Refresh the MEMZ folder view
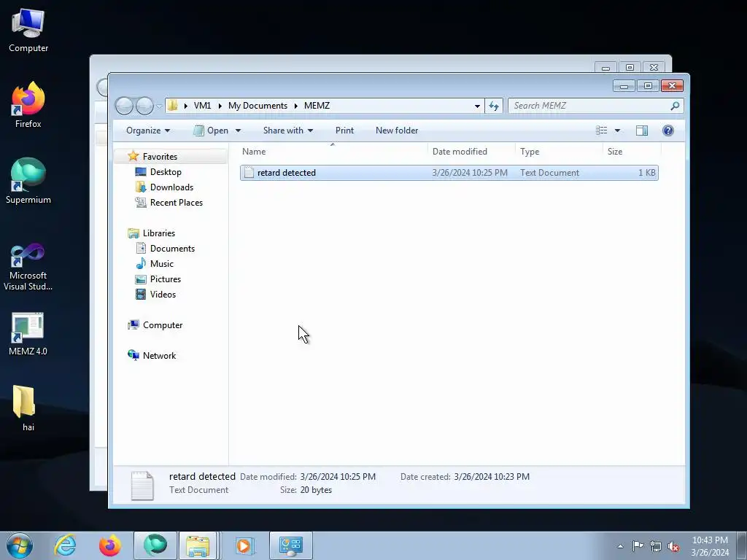Viewport: 747px width, 560px height. 494,106
